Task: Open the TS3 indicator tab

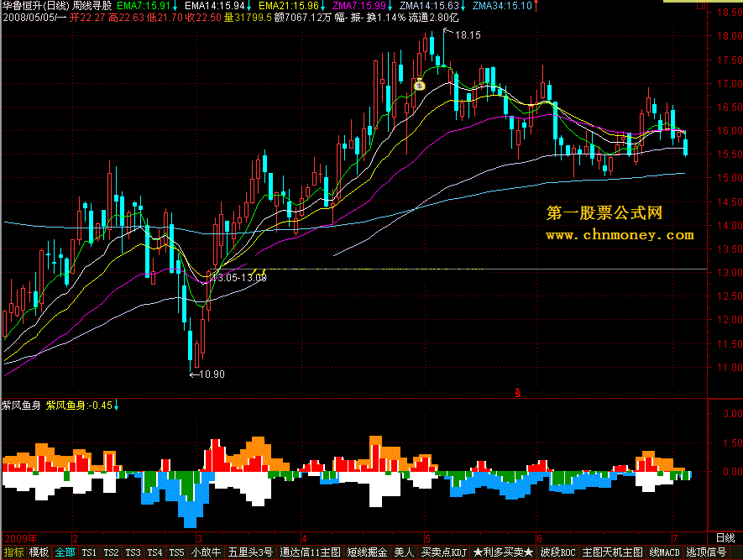Action: (133, 552)
